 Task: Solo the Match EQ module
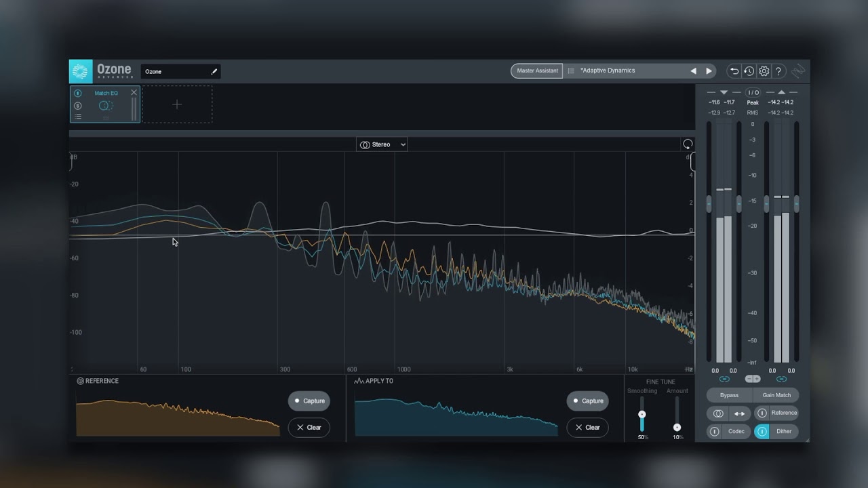tap(77, 105)
